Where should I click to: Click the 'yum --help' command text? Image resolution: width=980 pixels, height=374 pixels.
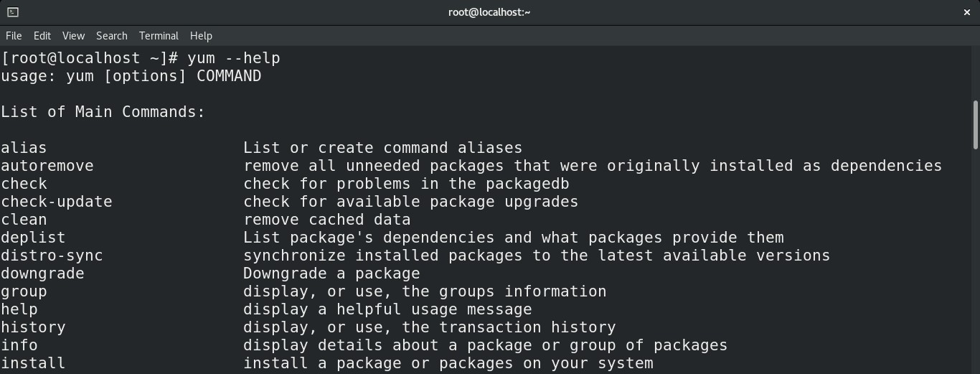pyautogui.click(x=234, y=58)
